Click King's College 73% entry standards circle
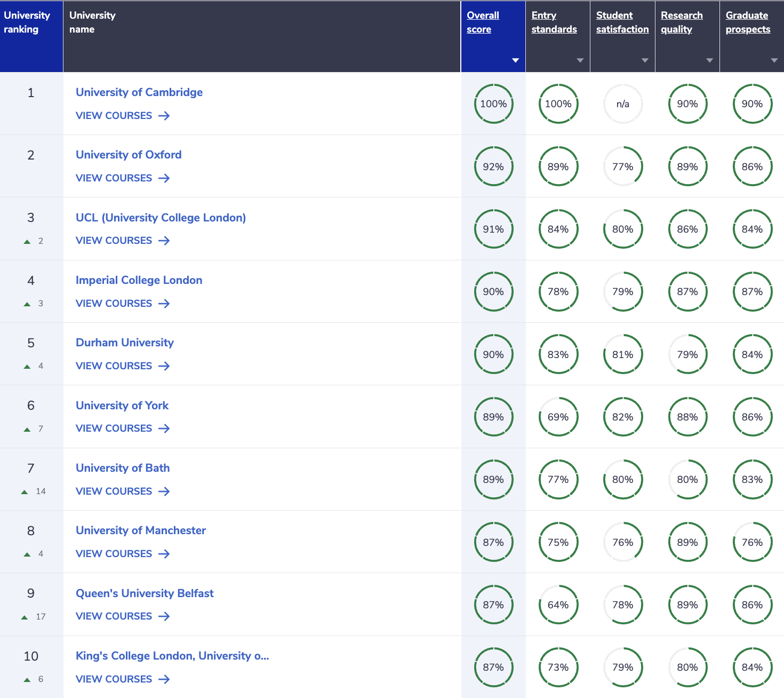 click(x=558, y=667)
